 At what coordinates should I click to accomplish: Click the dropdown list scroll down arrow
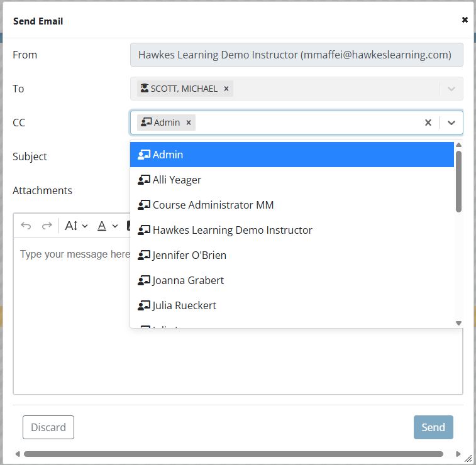[458, 323]
